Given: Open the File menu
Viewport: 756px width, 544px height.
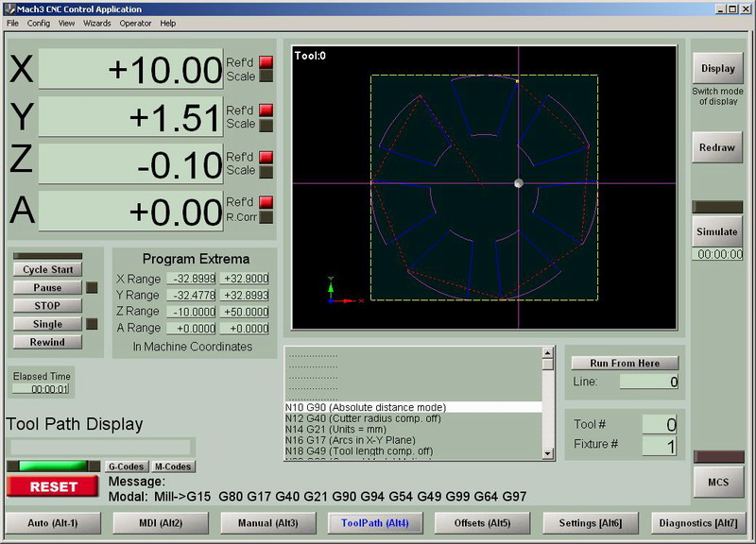Looking at the screenshot, I should pyautogui.click(x=12, y=23).
